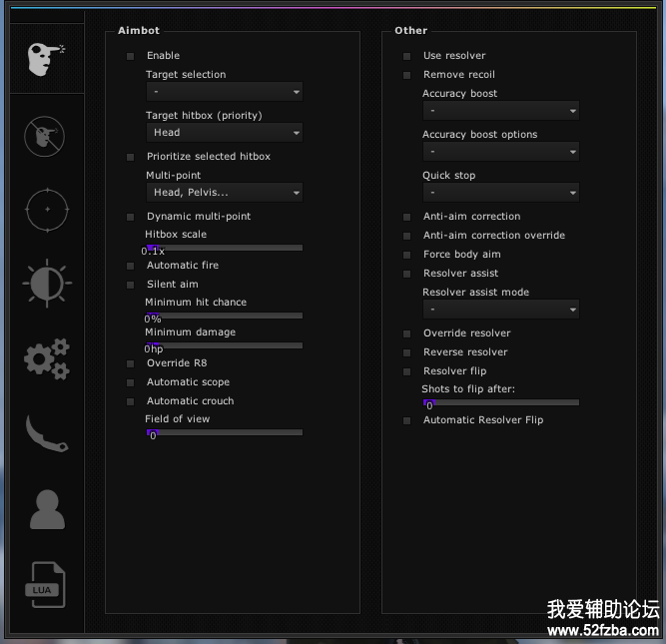666x644 pixels.
Task: Tick the Automatic fire checkbox
Action: tap(130, 266)
